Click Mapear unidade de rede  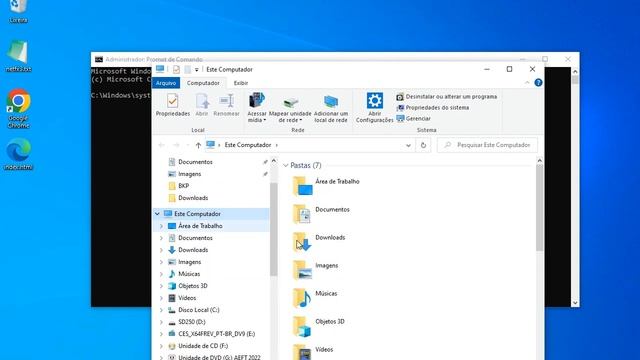[x=290, y=108]
